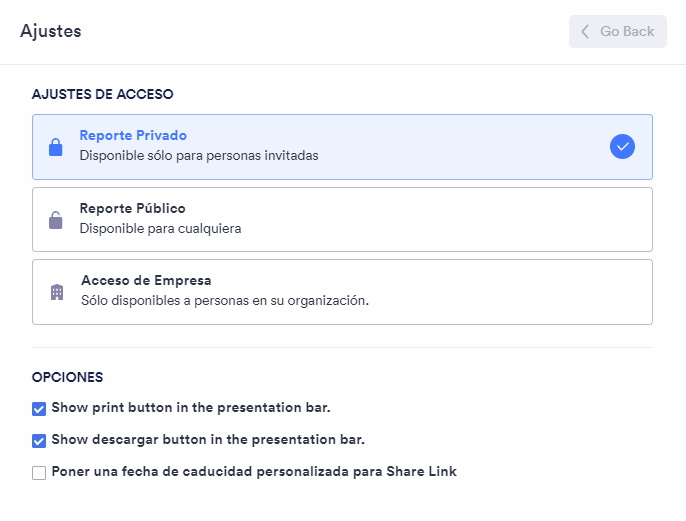Click the 'Show descargar button' label text
This screenshot has height=521, width=686.
coord(208,440)
